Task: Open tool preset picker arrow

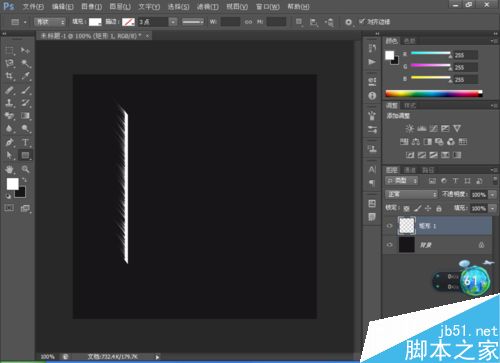Action: coord(25,22)
